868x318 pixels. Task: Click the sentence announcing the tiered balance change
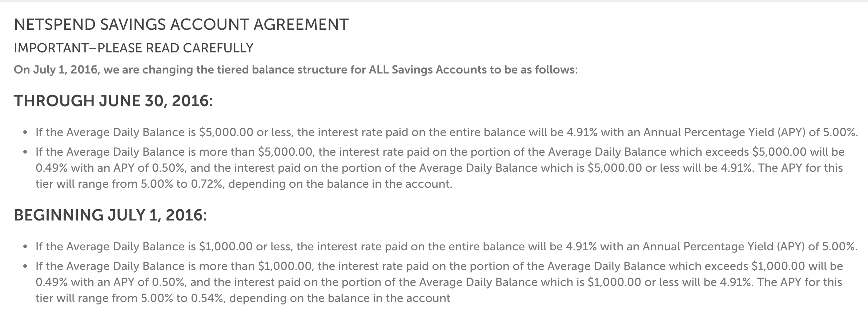295,69
